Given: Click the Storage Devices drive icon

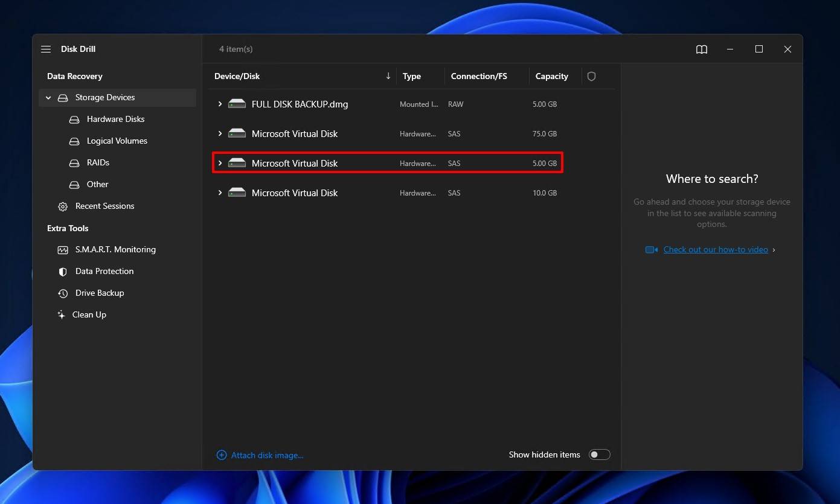Looking at the screenshot, I should coord(63,98).
